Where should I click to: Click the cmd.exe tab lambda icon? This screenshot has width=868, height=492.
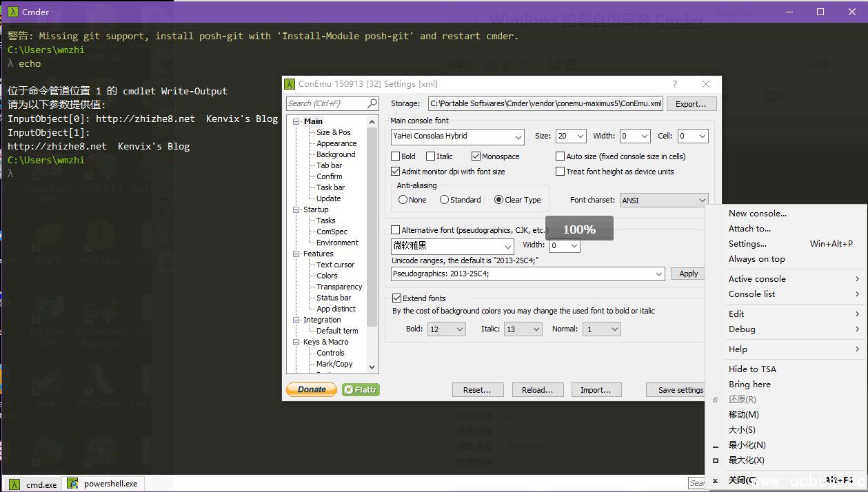pos(14,484)
